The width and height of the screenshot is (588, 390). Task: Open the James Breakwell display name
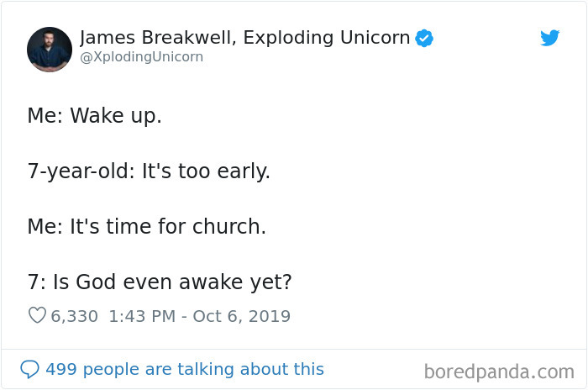[158, 38]
